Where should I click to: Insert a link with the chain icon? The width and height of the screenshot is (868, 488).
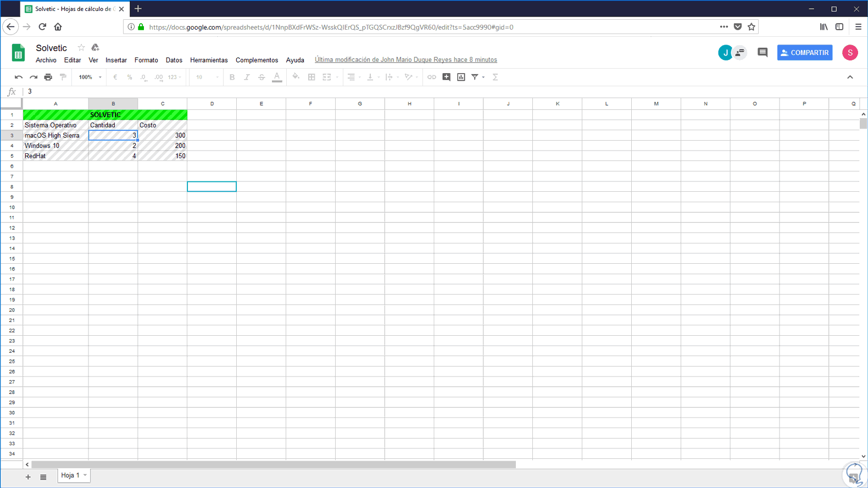coord(432,77)
